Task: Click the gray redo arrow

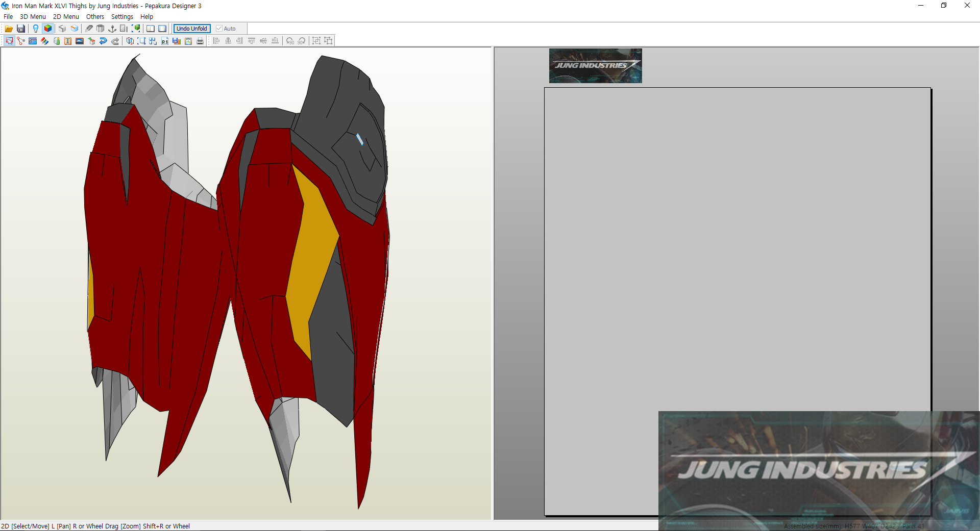Action: [x=115, y=41]
